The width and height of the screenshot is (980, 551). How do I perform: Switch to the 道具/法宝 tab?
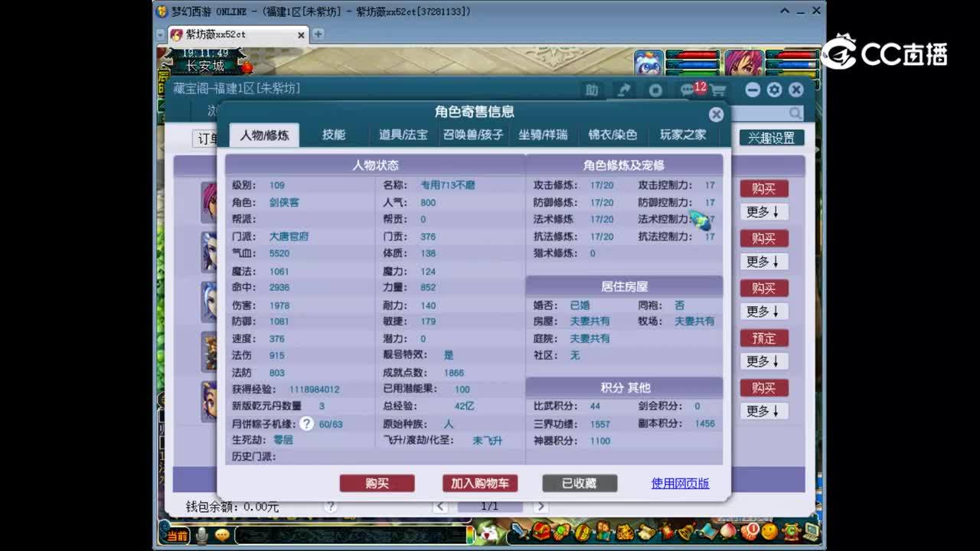tap(403, 135)
